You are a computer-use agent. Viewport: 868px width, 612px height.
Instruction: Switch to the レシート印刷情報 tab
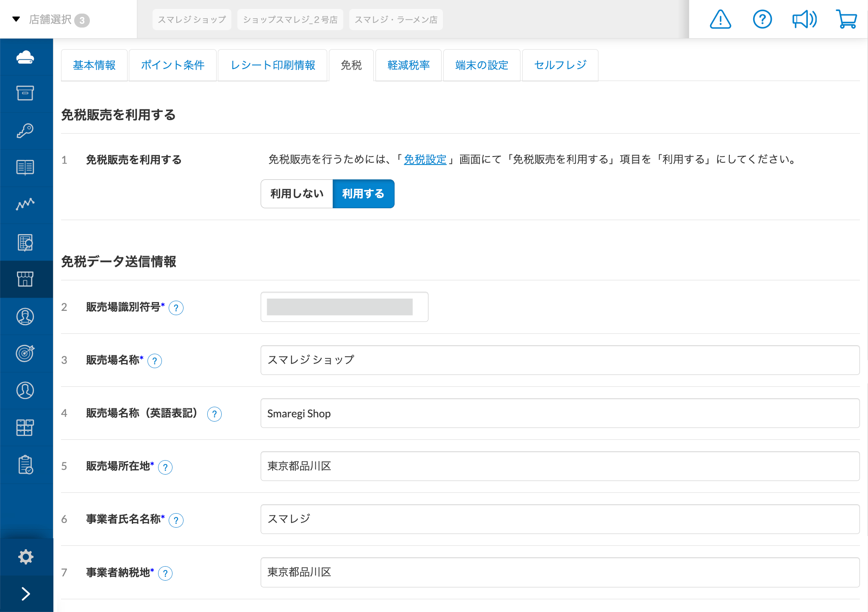point(273,65)
